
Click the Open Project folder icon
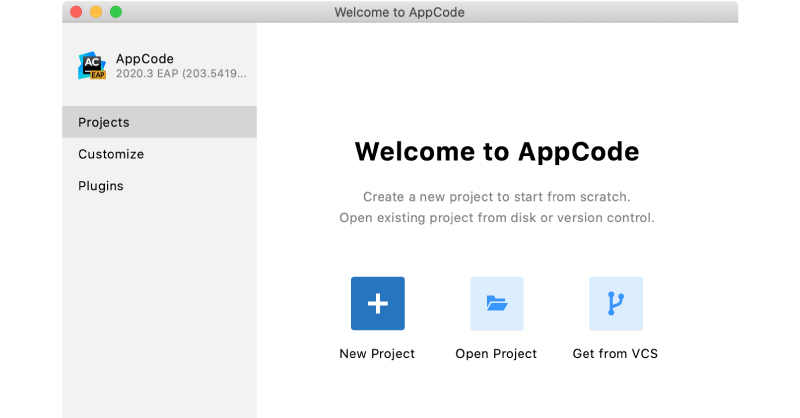point(496,304)
